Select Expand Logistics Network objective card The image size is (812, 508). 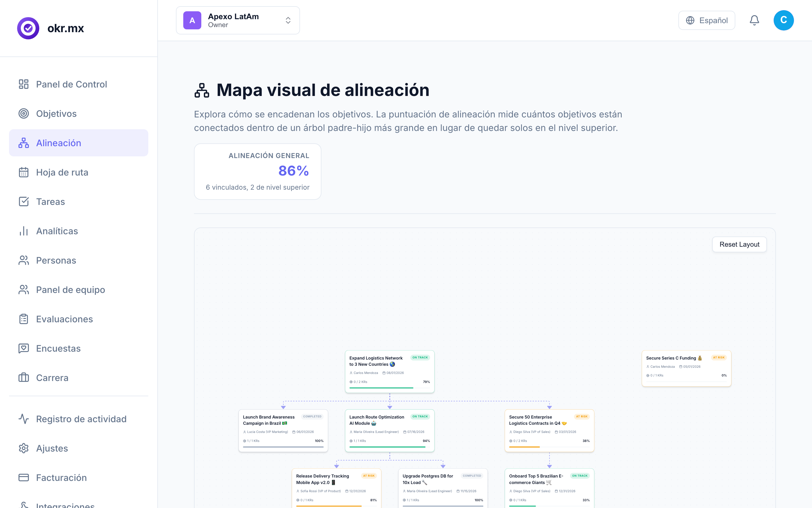tap(390, 372)
